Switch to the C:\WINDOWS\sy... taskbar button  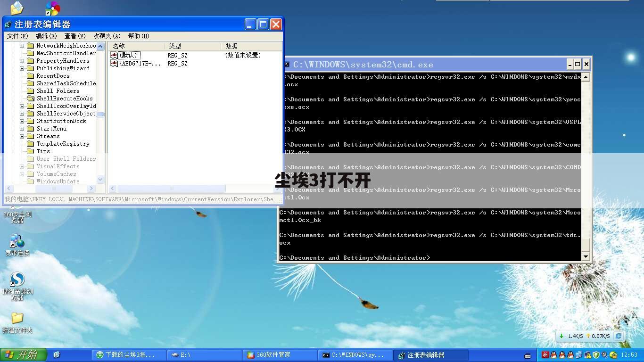355,355
